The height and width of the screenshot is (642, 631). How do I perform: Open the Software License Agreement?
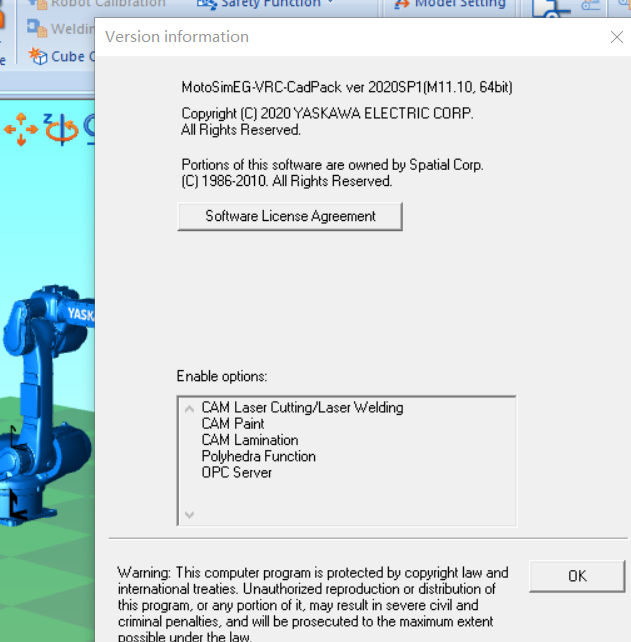290,216
